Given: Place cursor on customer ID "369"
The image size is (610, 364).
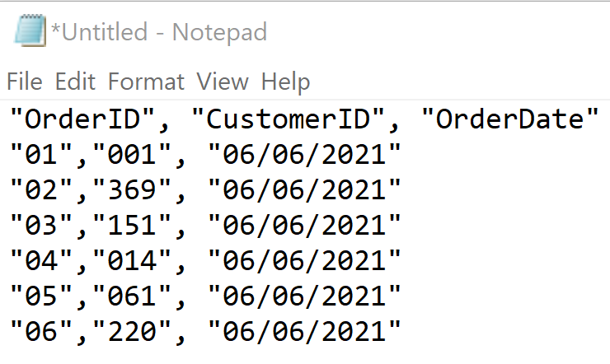Looking at the screenshot, I should [x=132, y=191].
